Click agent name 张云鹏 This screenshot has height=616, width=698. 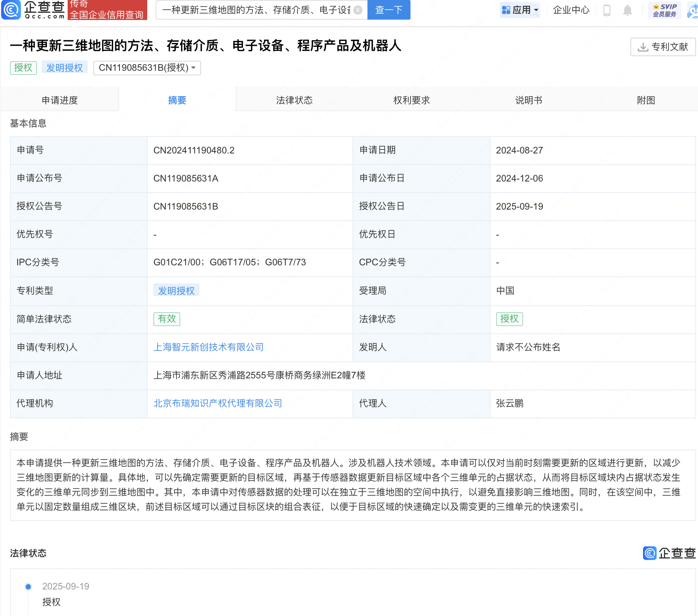click(x=510, y=403)
